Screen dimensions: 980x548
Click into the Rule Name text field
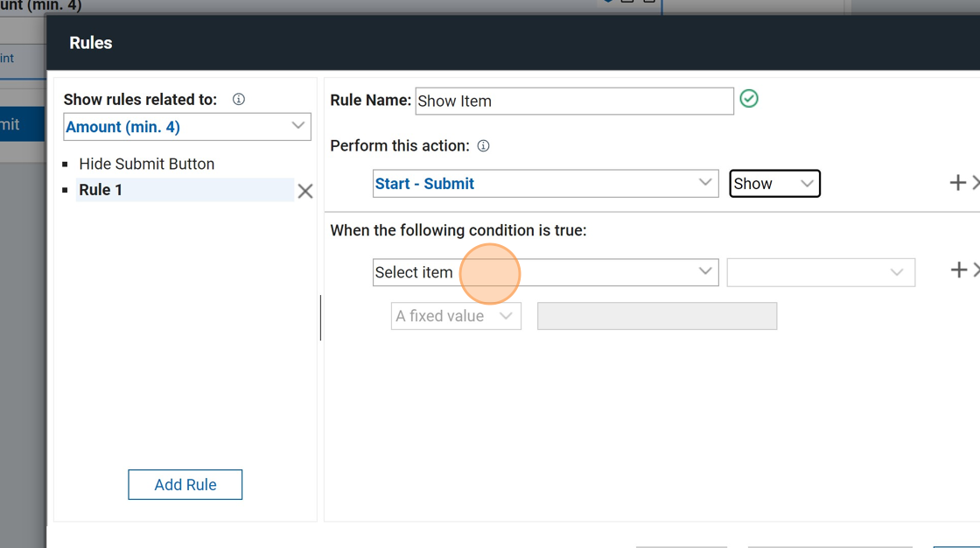[x=574, y=101]
